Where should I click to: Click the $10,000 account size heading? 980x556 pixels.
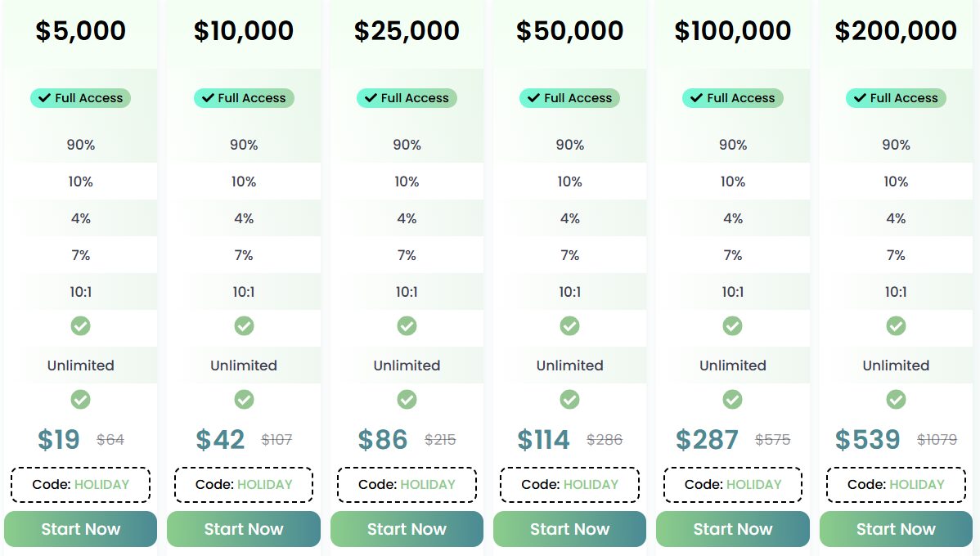244,31
